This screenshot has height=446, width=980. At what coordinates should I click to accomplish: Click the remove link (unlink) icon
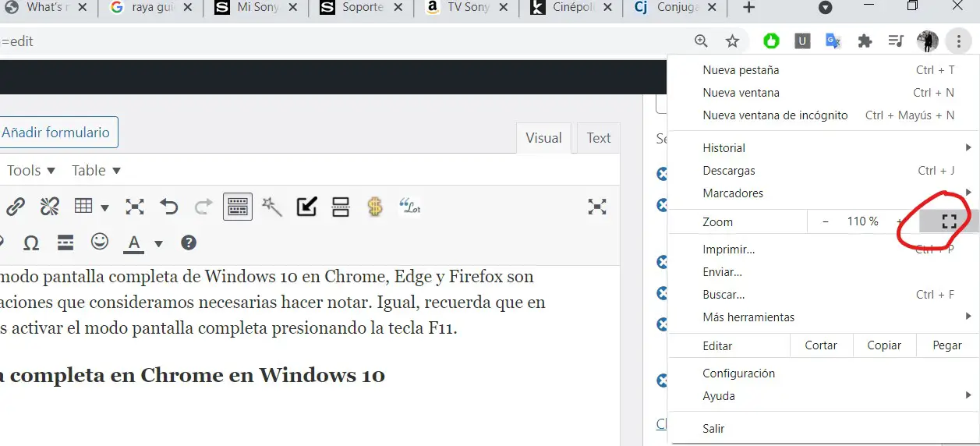pos(50,207)
